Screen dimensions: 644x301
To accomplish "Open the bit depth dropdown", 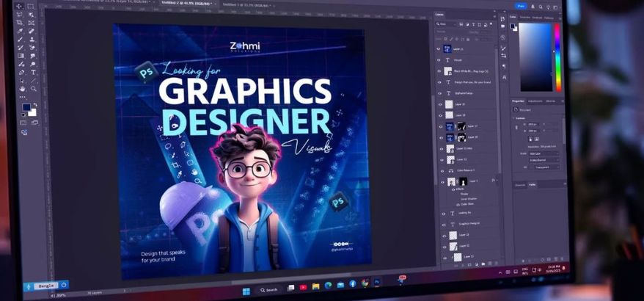I will point(544,160).
